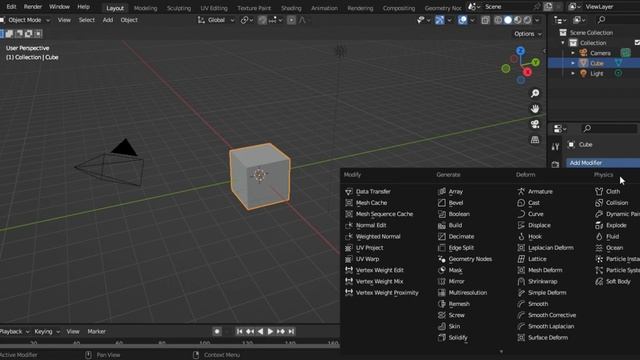Toggle viewport overlays button
This screenshot has width=640, height=360.
click(462, 20)
